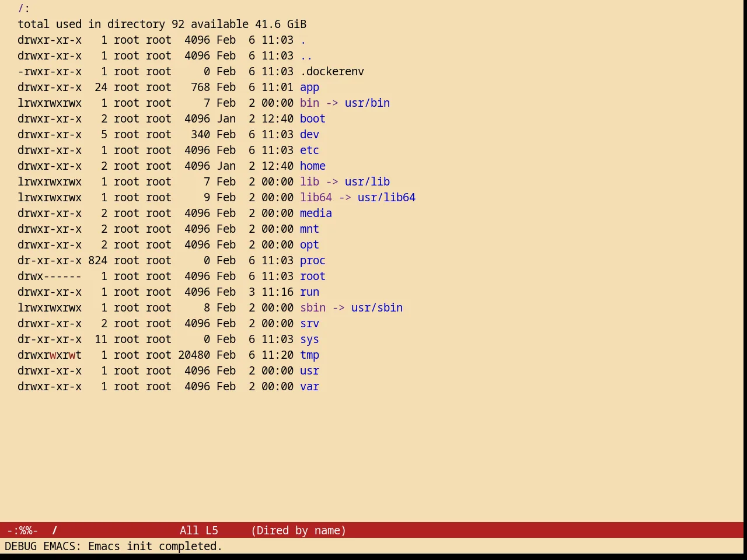The width and height of the screenshot is (747, 560).
Task: Open the mnt directory
Action: tap(309, 229)
